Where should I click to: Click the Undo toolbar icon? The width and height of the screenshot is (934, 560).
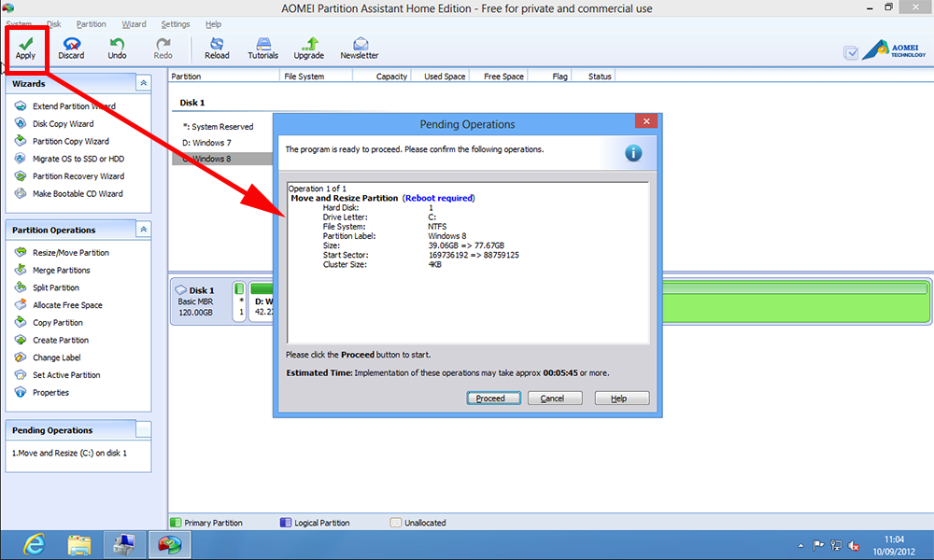[117, 48]
